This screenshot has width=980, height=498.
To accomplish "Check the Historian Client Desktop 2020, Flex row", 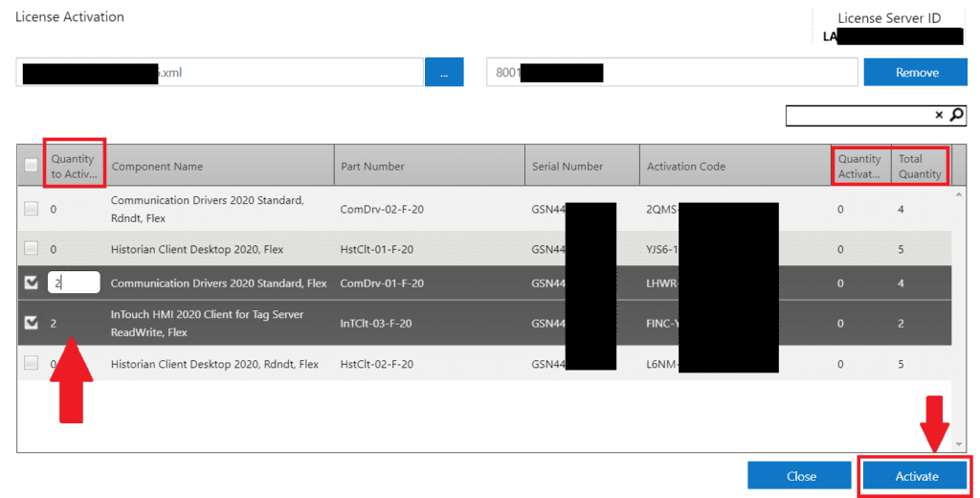I will [31, 248].
